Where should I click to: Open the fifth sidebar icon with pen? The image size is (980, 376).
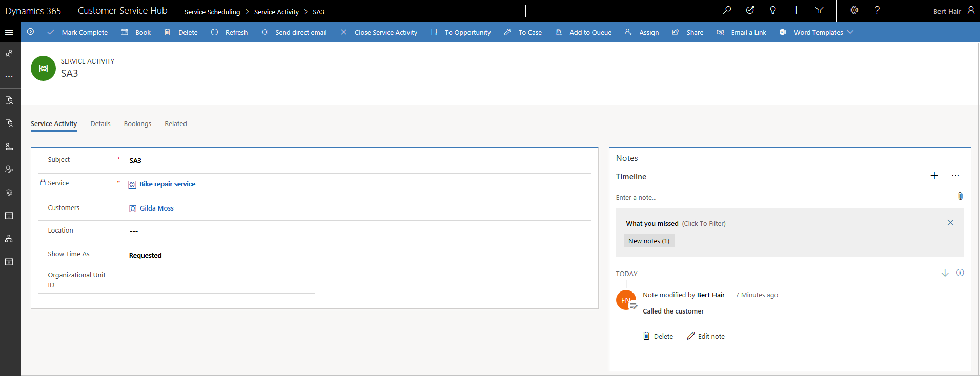(9, 193)
